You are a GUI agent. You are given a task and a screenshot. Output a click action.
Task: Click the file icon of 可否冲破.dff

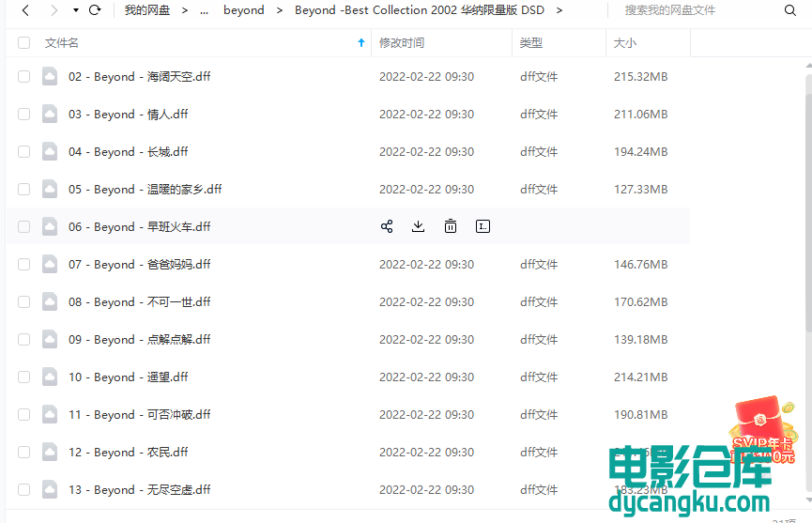point(50,414)
